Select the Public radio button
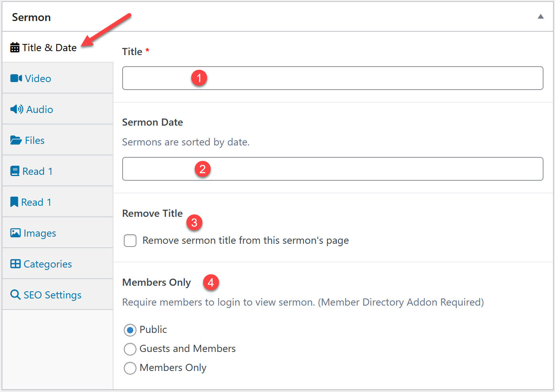This screenshot has height=392, width=555. 130,330
